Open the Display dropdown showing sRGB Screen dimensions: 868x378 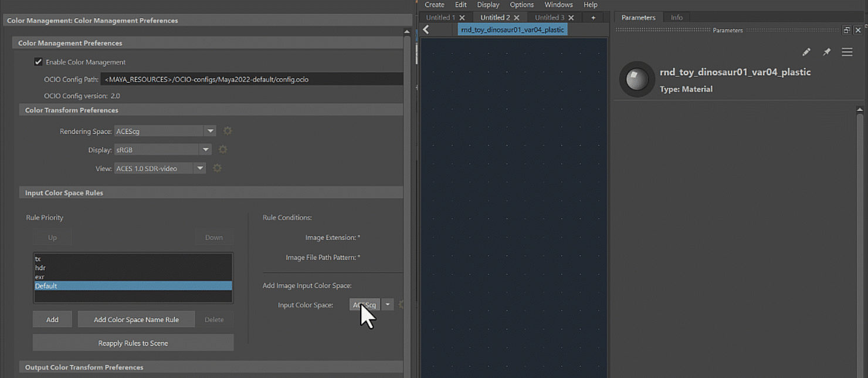(x=205, y=150)
